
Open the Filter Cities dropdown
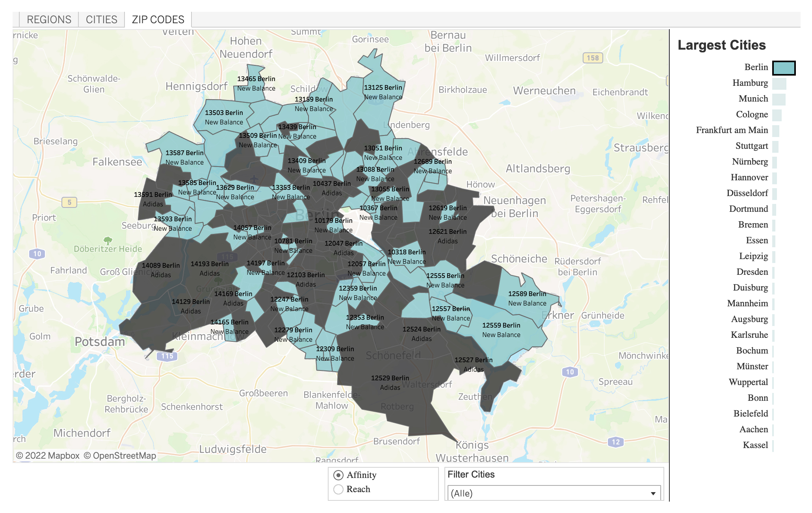point(554,493)
